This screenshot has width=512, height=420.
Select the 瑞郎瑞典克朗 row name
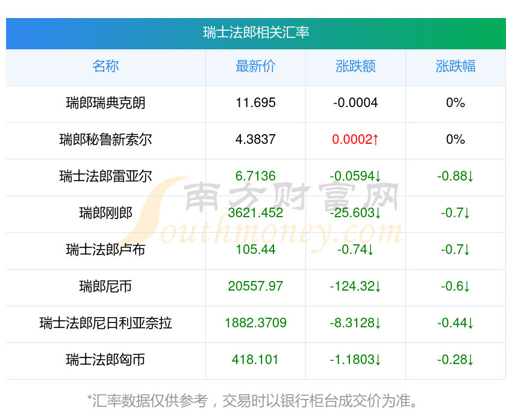[x=105, y=103]
